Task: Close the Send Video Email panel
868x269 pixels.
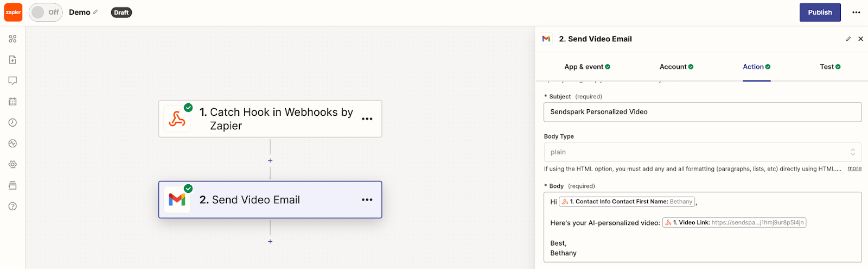Action: pos(860,39)
